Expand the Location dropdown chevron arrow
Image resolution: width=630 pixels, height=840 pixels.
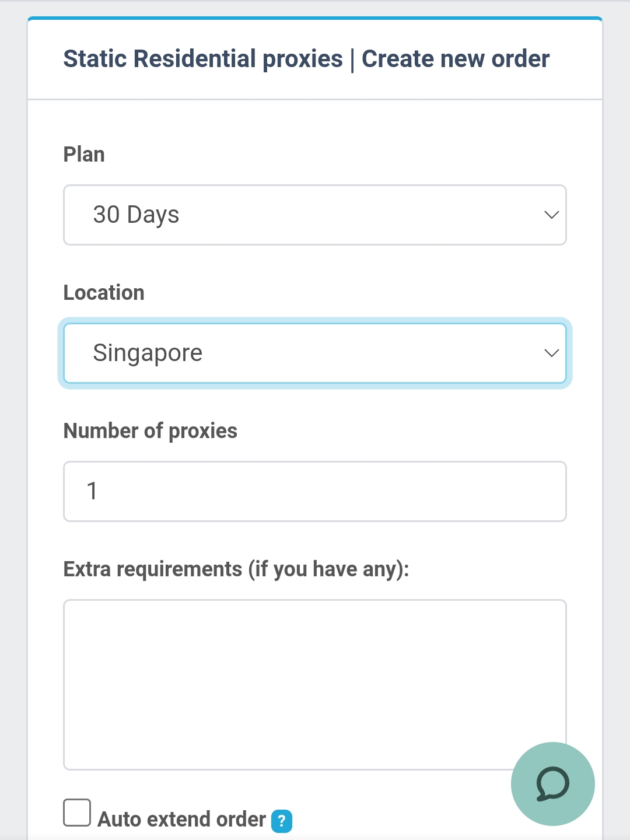tap(551, 353)
